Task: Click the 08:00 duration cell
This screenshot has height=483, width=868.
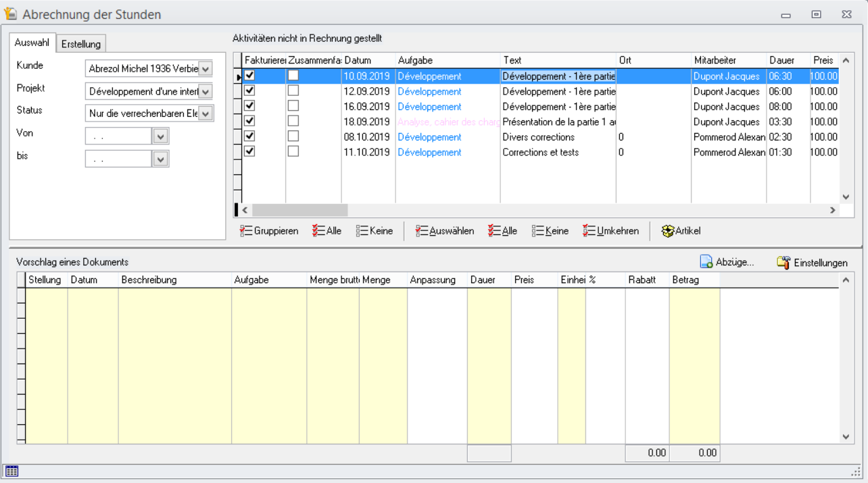Action: (x=788, y=107)
